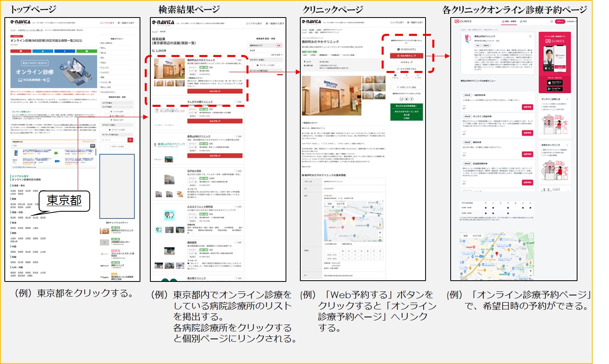Click the red 変更 button for selected area
609x364 pixels.
tap(279, 45)
